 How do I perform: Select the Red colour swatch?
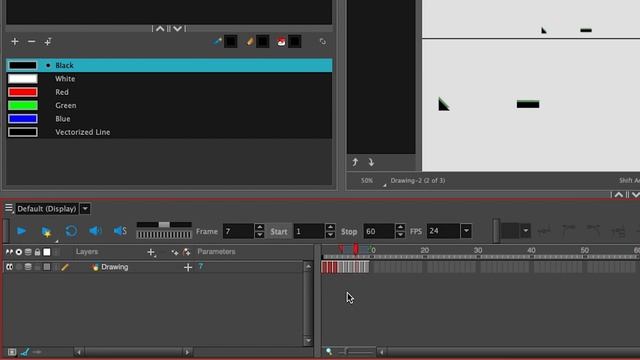[23, 92]
